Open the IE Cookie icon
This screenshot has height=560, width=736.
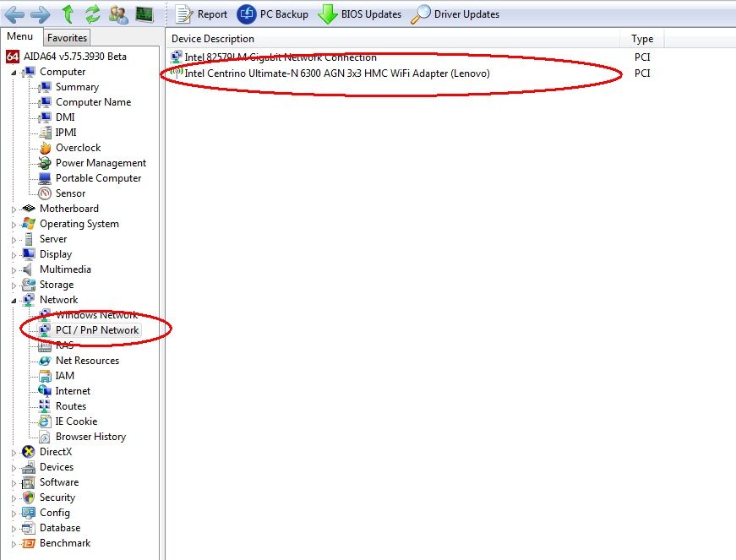pyautogui.click(x=45, y=421)
